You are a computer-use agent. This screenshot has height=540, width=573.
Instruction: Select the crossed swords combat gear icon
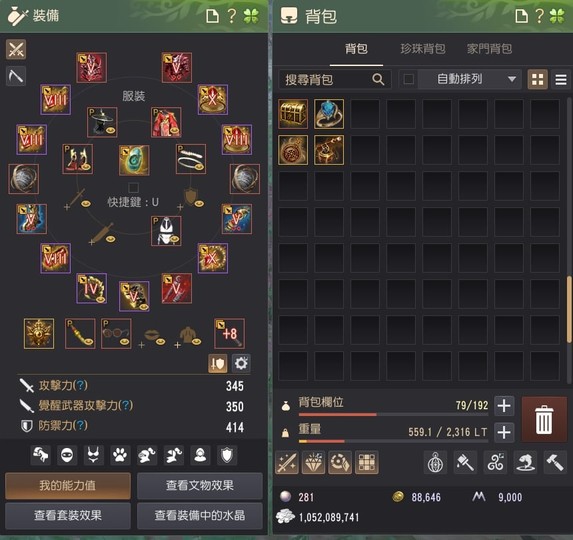(16, 49)
